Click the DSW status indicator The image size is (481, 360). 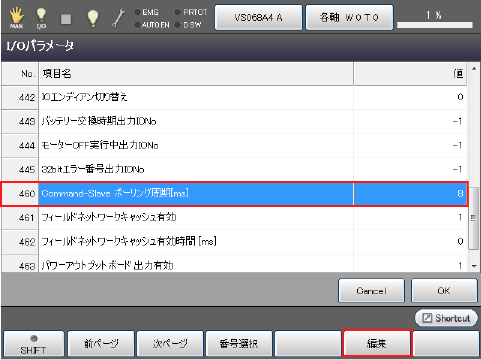[x=188, y=25]
